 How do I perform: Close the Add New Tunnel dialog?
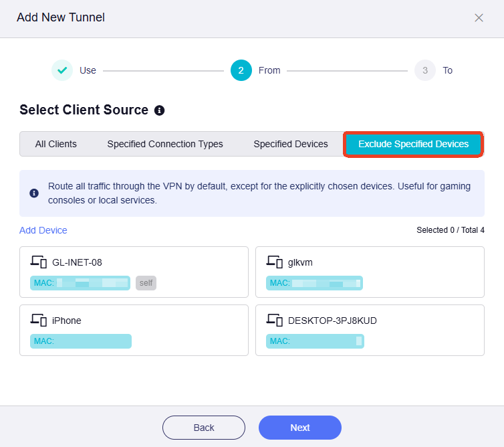point(479,18)
